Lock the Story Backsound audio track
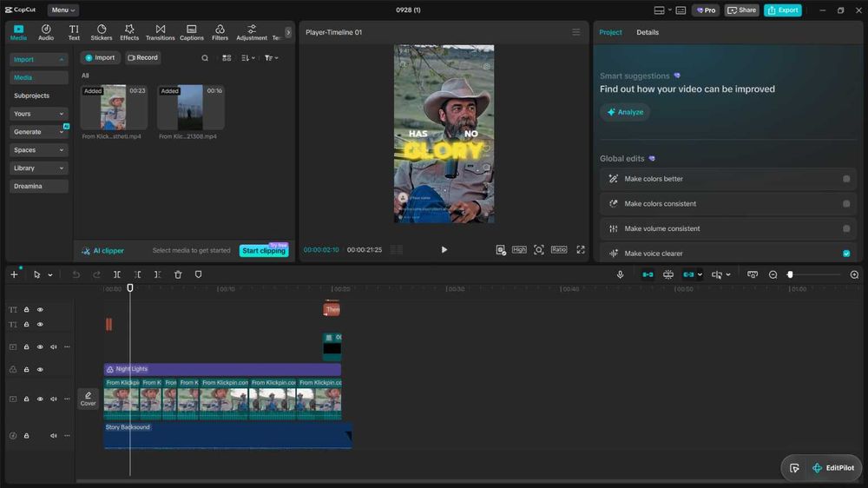Screen dimensions: 868x488 [x=26, y=436]
